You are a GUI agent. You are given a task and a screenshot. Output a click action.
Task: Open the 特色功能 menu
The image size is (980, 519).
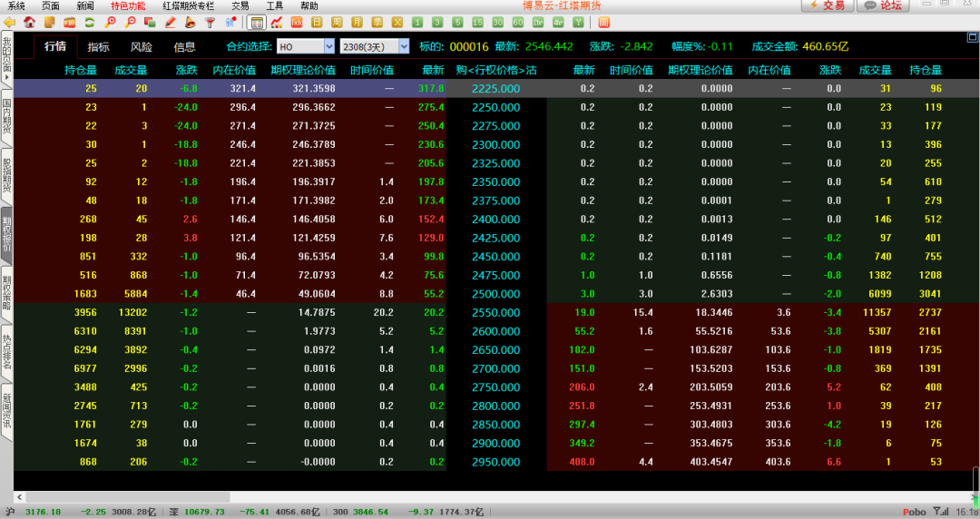point(128,5)
